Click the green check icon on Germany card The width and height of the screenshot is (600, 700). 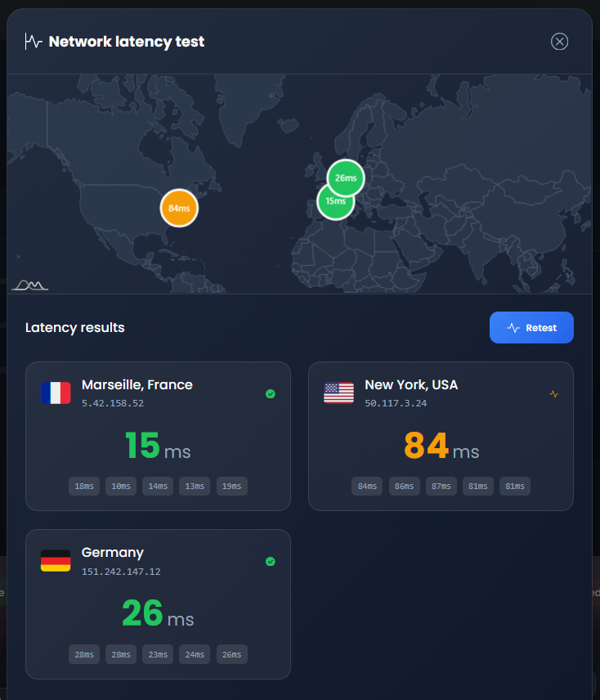click(271, 562)
